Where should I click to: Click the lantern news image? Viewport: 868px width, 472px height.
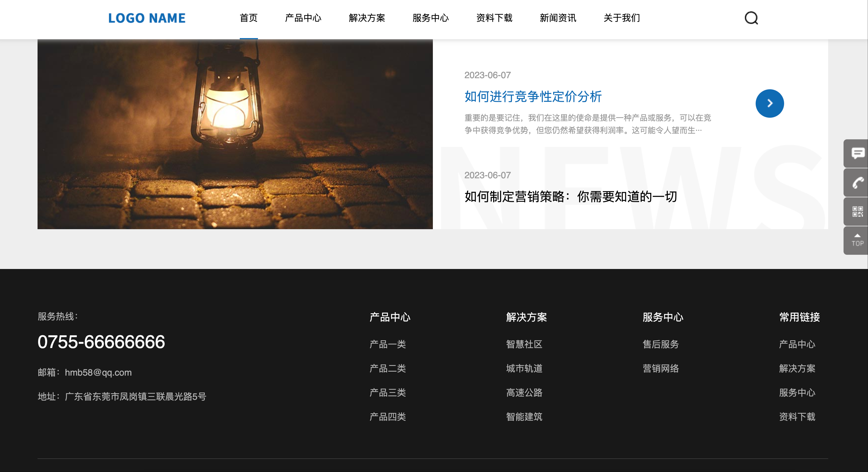click(x=235, y=134)
